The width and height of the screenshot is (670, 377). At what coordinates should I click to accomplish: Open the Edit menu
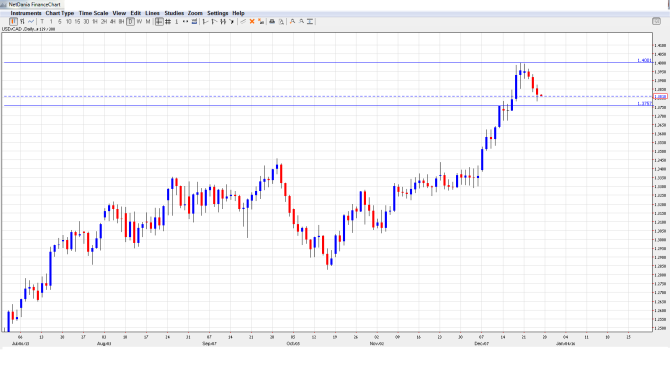click(x=135, y=13)
